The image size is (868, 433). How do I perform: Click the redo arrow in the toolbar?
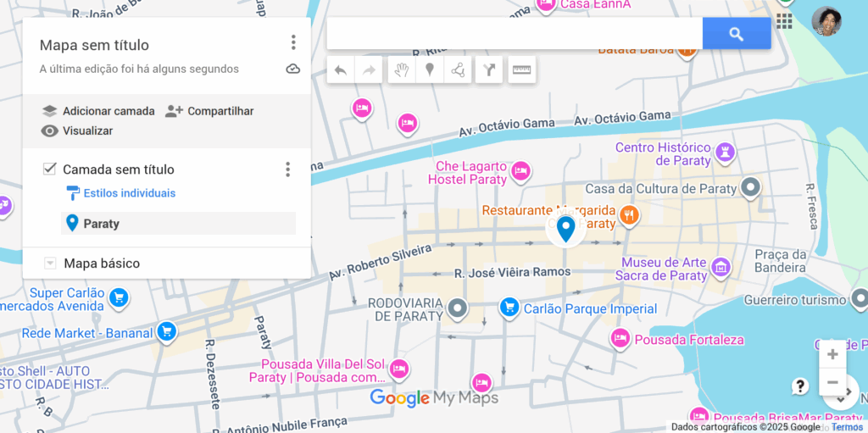(369, 70)
